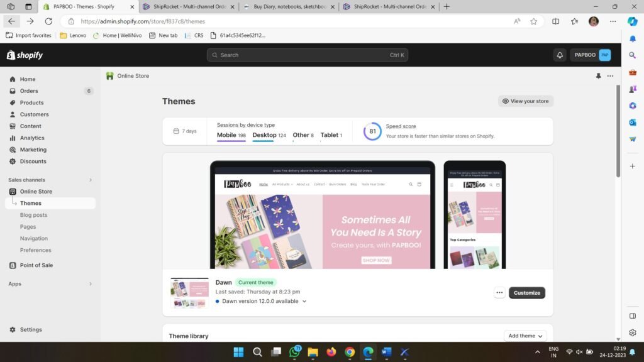644x362 pixels.
Task: Open browser profile avatar
Action: [593, 21]
